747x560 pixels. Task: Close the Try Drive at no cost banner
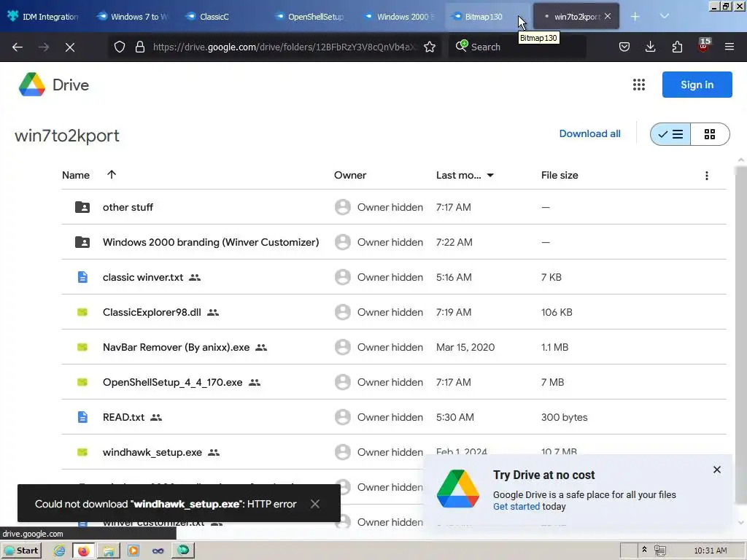pos(717,470)
